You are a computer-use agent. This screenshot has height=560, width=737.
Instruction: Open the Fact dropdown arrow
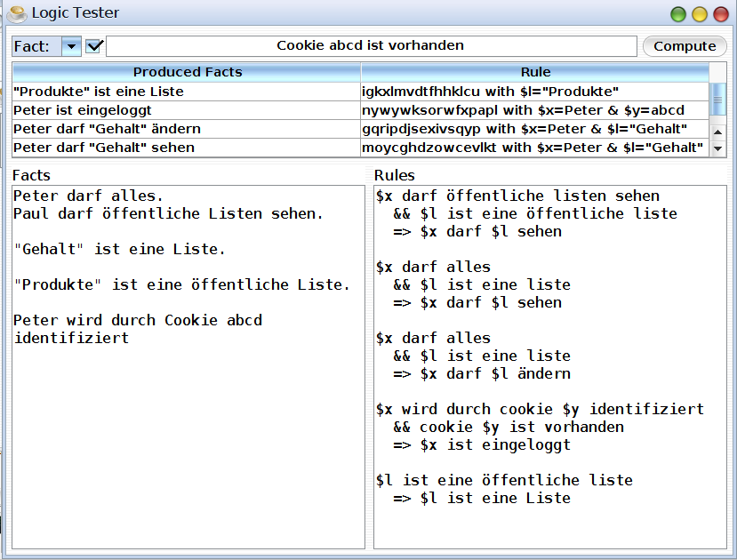tap(71, 46)
